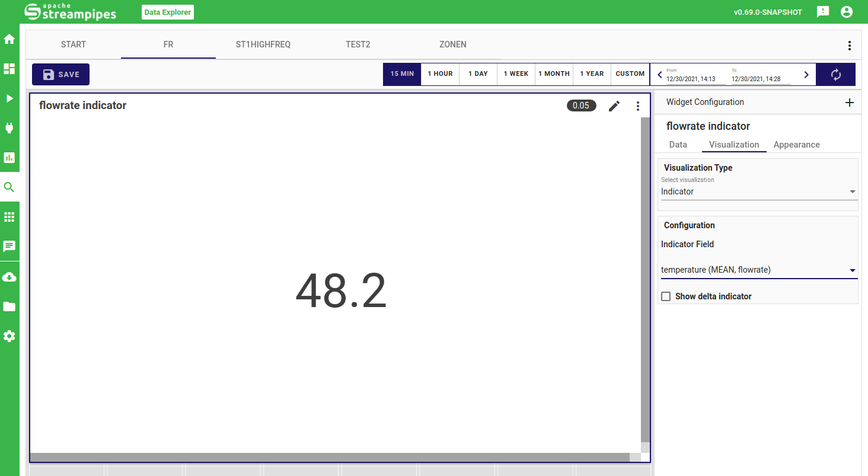Open the Indicator Field dropdown
Image resolution: width=868 pixels, height=476 pixels.
[759, 270]
